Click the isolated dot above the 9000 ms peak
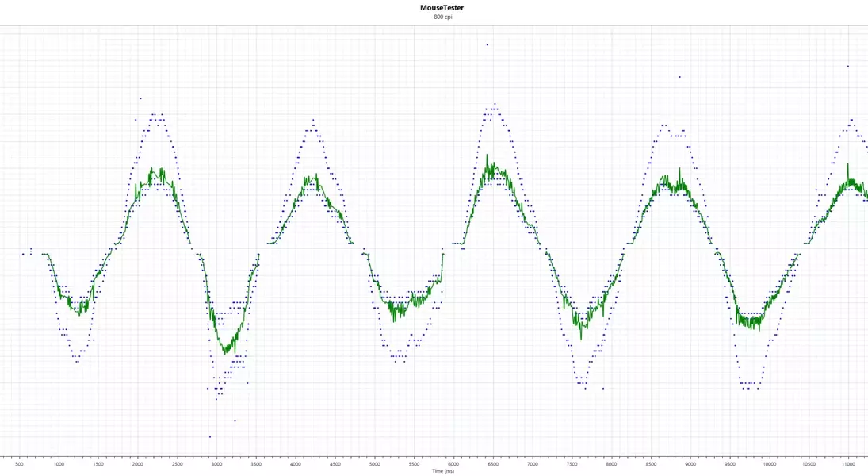 (679, 77)
